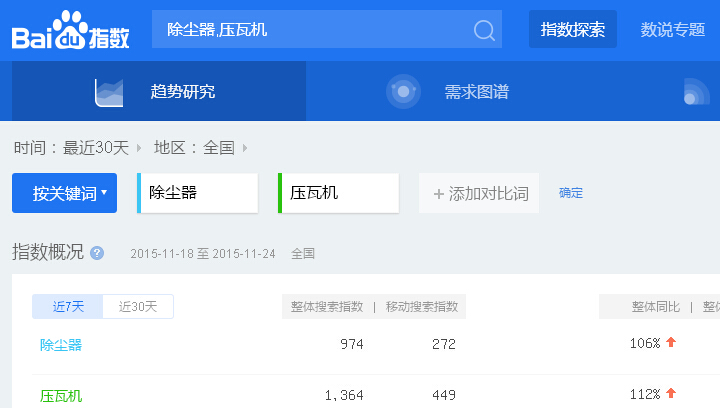Screen dimensions: 720x408
Task: Click the 整体同比 column header
Action: (655, 307)
